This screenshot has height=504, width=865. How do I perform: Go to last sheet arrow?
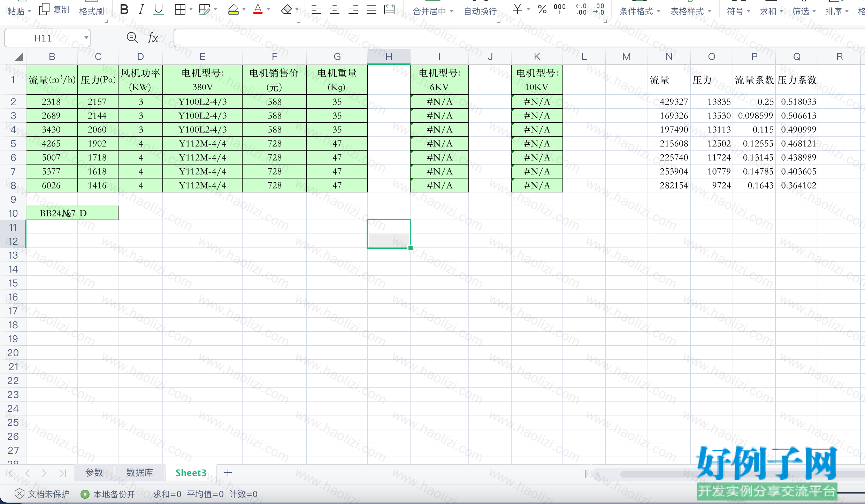62,473
